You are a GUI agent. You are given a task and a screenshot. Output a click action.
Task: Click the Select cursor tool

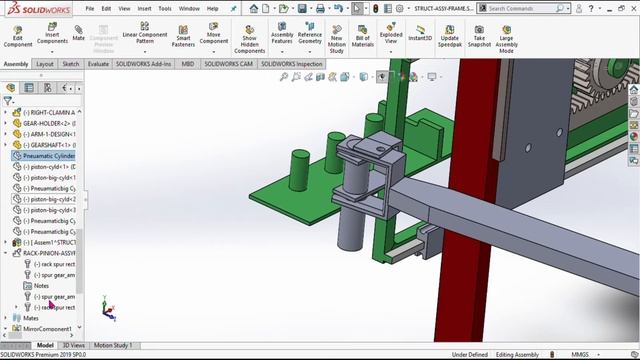coord(357,8)
